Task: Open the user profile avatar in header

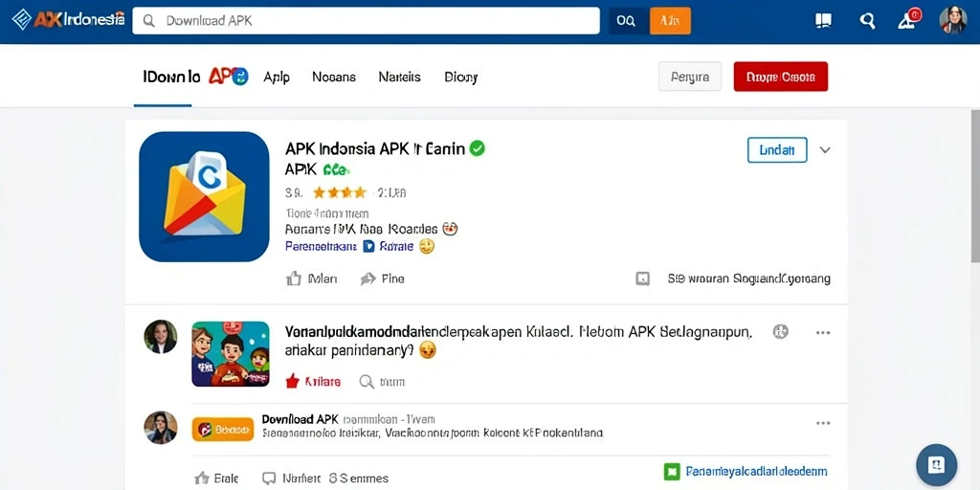Action: 953,20
